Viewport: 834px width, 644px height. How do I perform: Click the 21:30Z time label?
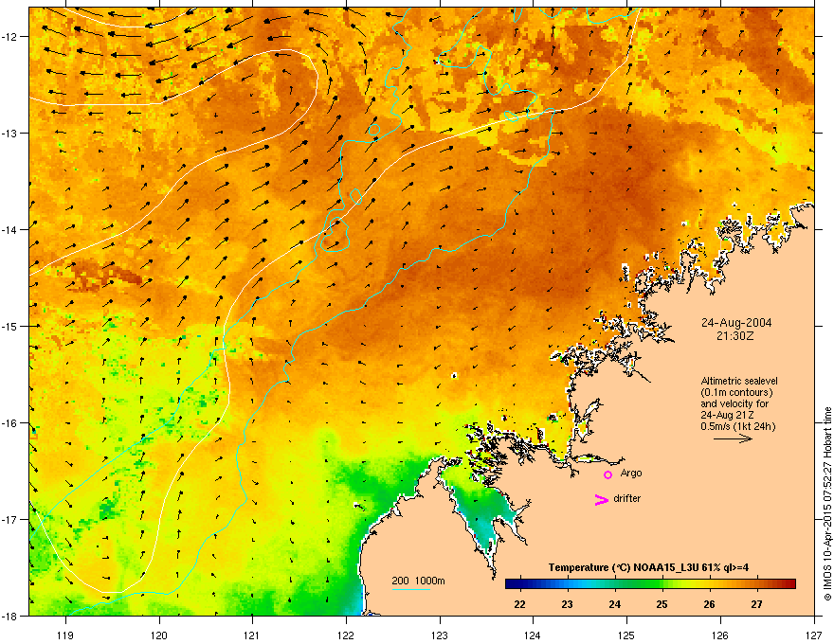(735, 336)
